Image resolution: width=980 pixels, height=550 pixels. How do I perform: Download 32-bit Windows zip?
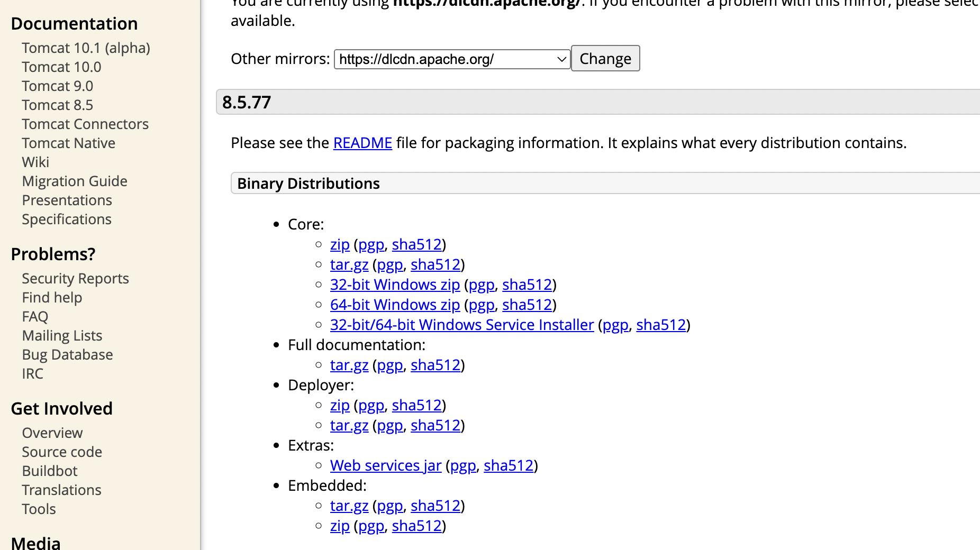pos(395,285)
